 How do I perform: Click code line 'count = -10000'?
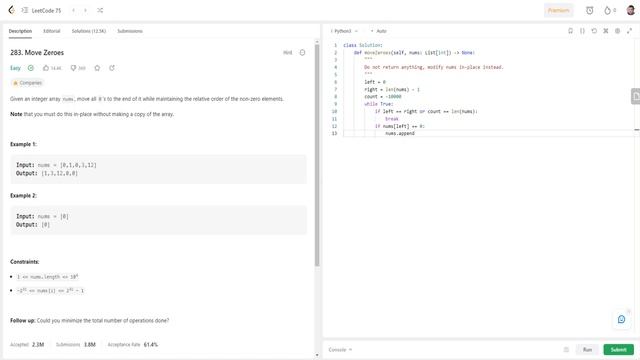click(382, 97)
